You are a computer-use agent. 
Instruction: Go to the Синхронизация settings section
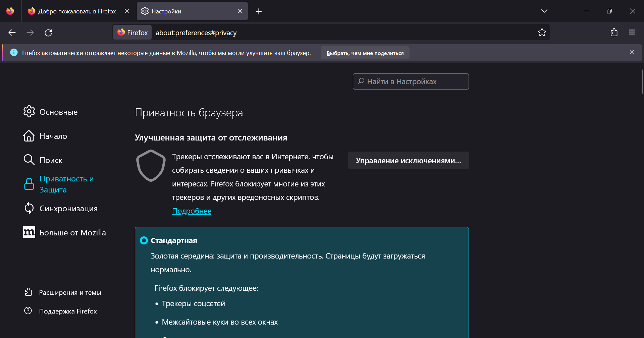coord(68,209)
